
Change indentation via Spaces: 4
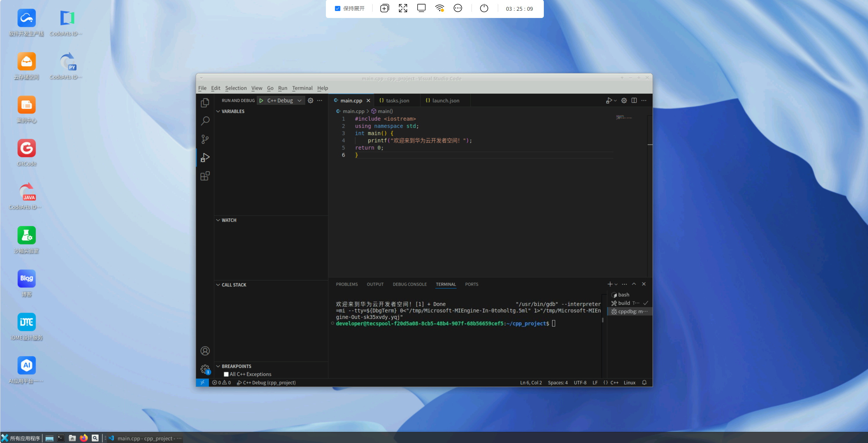point(558,382)
